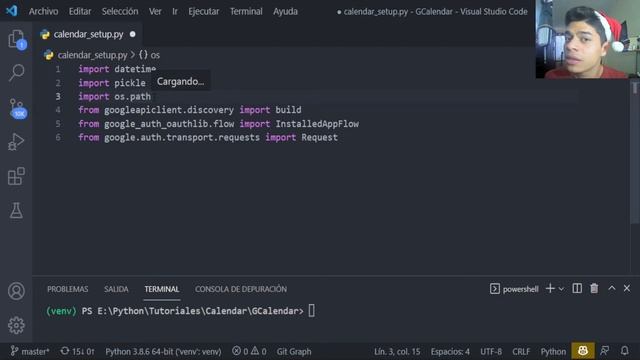The height and width of the screenshot is (360, 640).
Task: Open Git Graph from status bar
Action: pyautogui.click(x=294, y=351)
